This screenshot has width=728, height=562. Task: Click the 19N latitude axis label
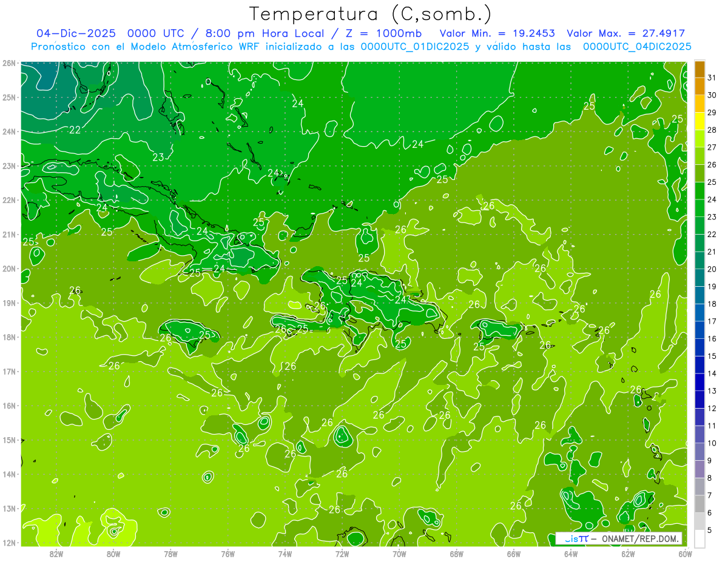point(9,303)
